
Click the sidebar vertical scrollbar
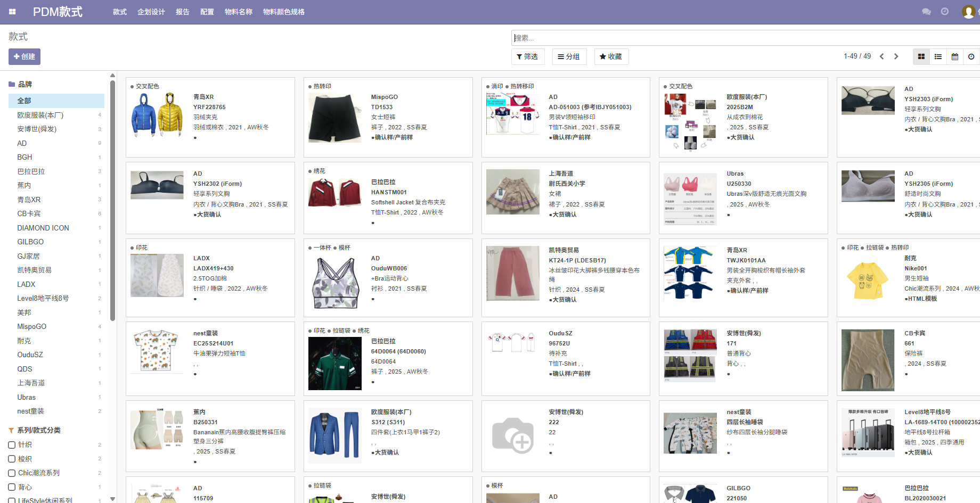(112, 200)
